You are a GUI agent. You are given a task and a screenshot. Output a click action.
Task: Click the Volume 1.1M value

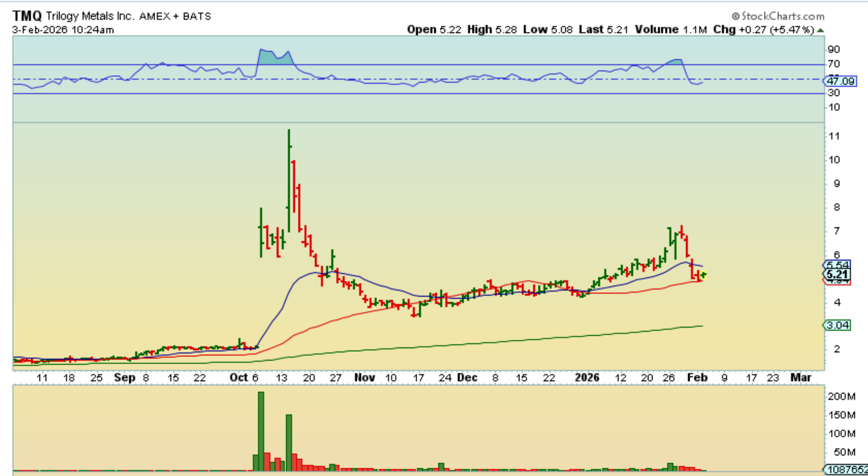pyautogui.click(x=670, y=30)
